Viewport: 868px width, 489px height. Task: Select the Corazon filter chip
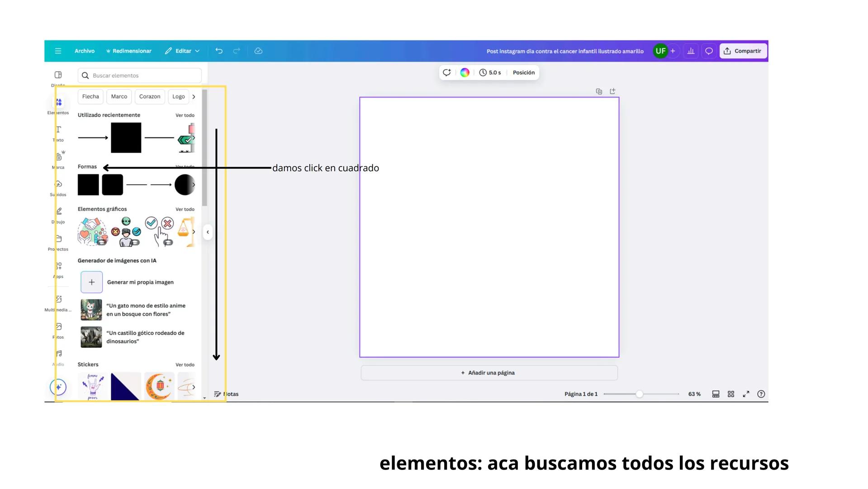pos(149,96)
